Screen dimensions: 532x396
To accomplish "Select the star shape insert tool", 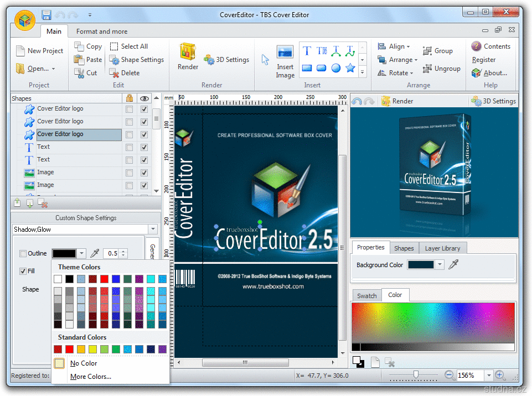I will coord(350,68).
